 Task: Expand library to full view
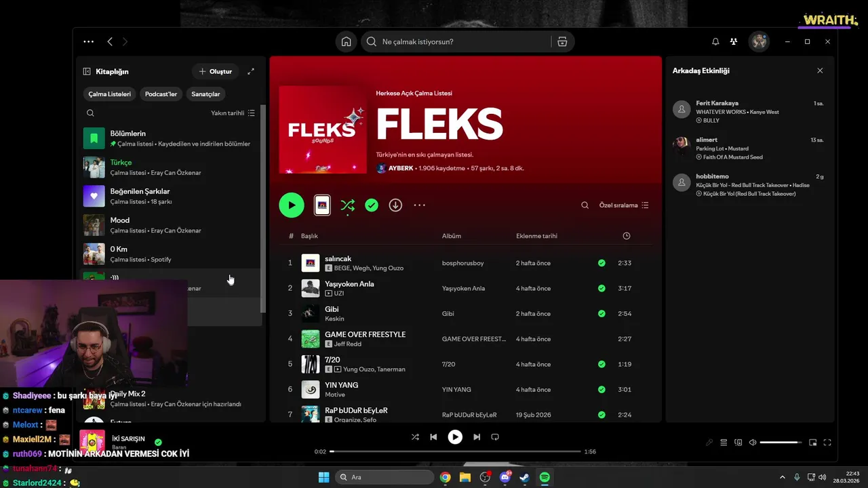(251, 71)
